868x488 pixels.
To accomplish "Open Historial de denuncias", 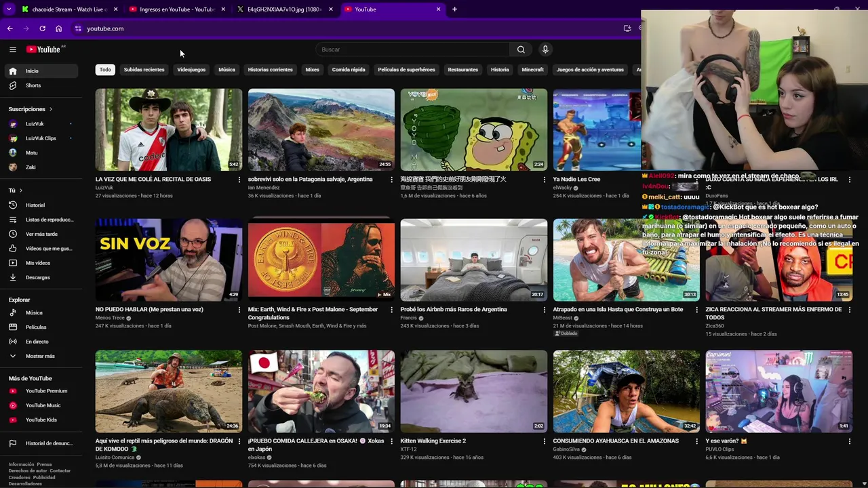I will click(x=42, y=443).
